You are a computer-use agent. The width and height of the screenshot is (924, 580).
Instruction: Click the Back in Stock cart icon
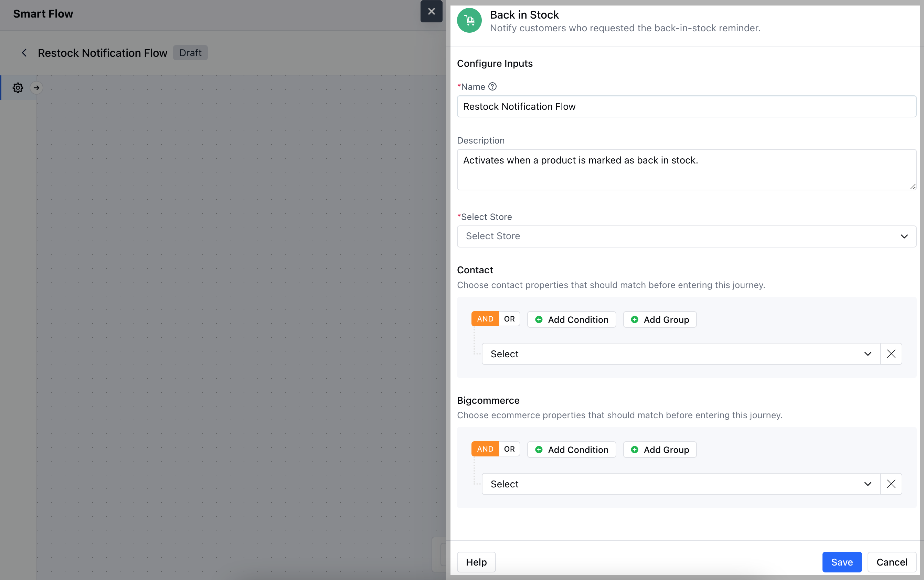[469, 20]
